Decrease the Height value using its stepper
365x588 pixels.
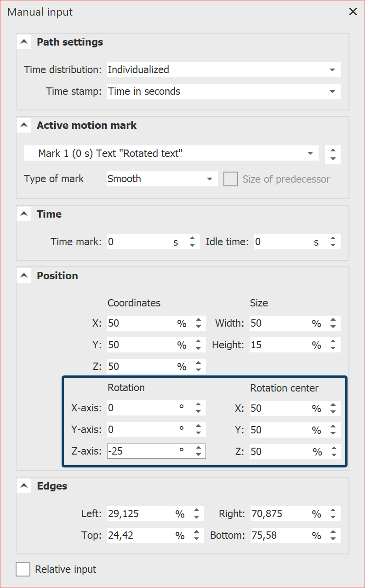333,347
